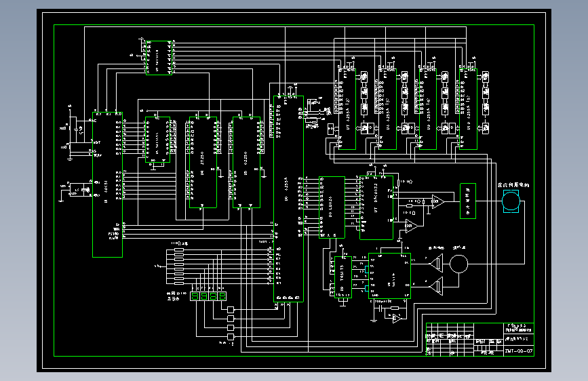Select the bottom resistor in the resistor bank
Image resolution: width=588 pixels, height=381 pixels.
click(x=179, y=284)
